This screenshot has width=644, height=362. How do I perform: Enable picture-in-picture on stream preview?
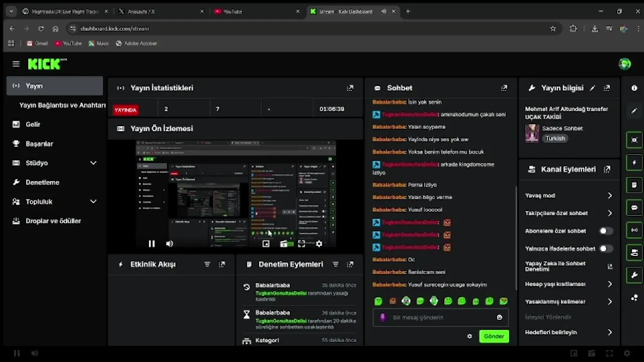(266, 244)
